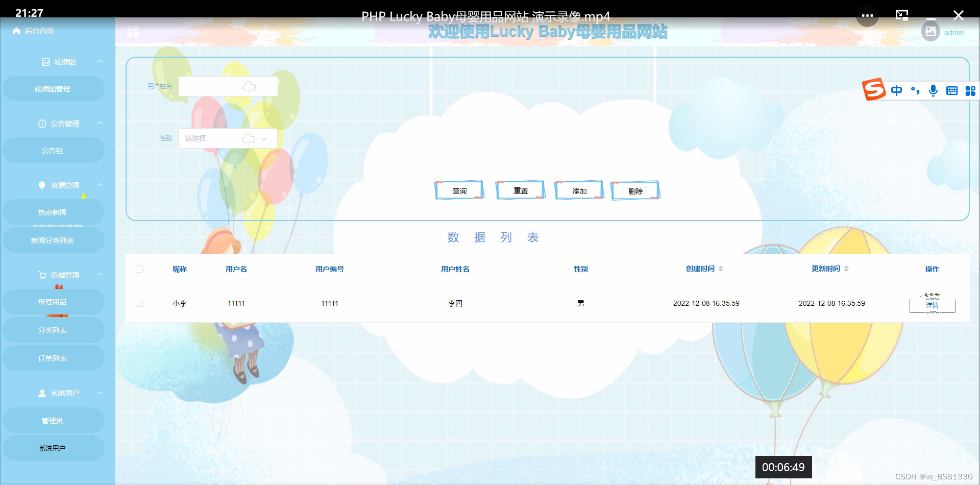Collapse the 资源管理 menu chevron

pyautogui.click(x=100, y=185)
